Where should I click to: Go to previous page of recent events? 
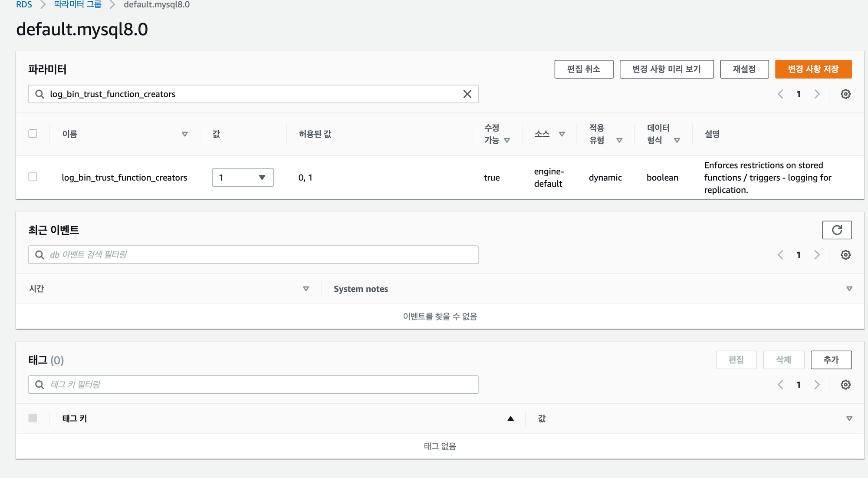(780, 255)
